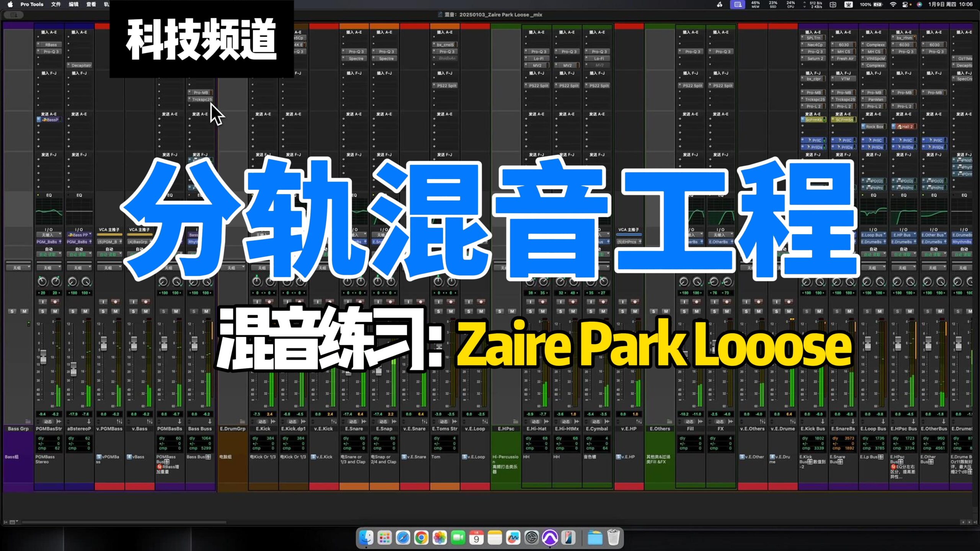Click the PGMBasStr volume fader
Screen dimensions: 980x551
43,357
